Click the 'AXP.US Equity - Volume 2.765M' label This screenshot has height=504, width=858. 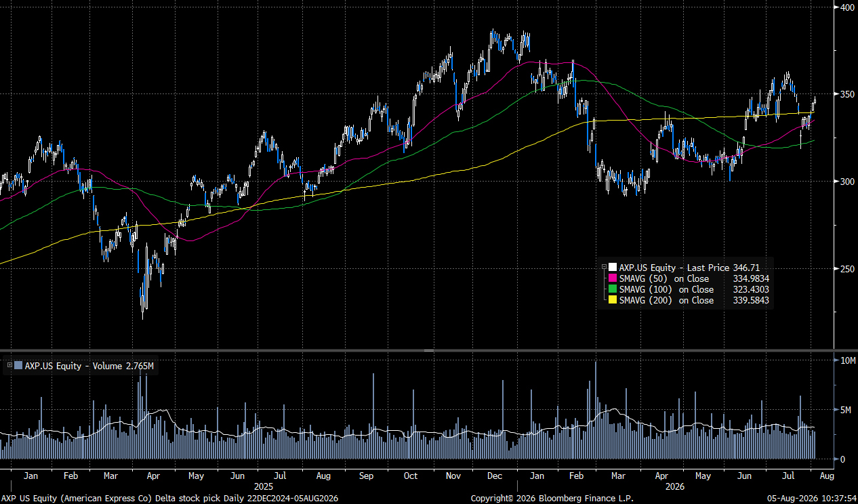pos(89,366)
